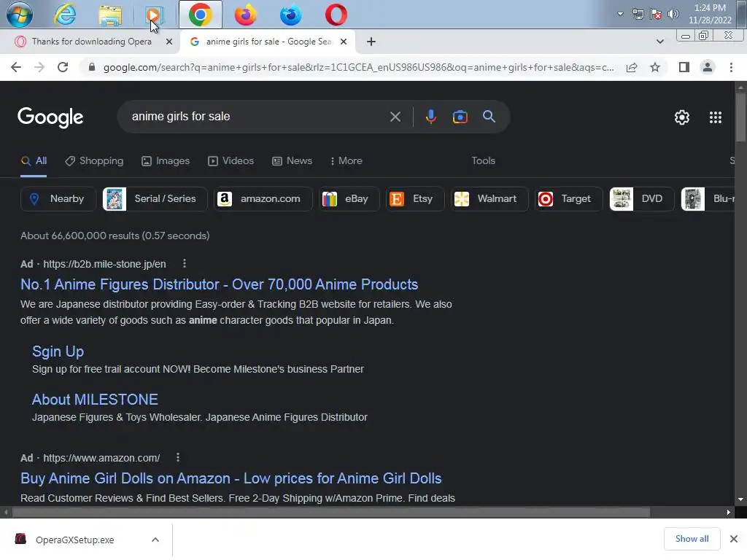This screenshot has width=747, height=560.
Task: Click the address bar URL
Action: click(x=358, y=67)
